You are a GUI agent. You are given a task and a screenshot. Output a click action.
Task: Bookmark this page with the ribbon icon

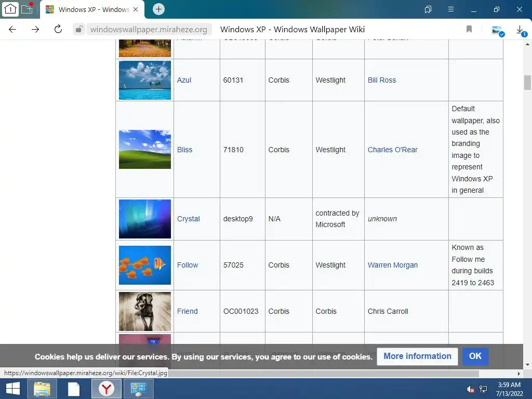pyautogui.click(x=469, y=29)
